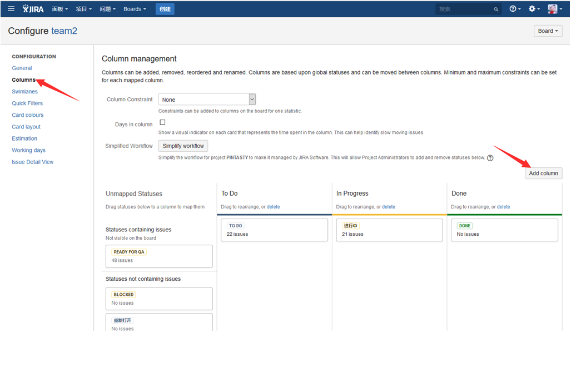The width and height of the screenshot is (586, 392).
Task: Open the 问题 menu in top bar
Action: pos(108,9)
